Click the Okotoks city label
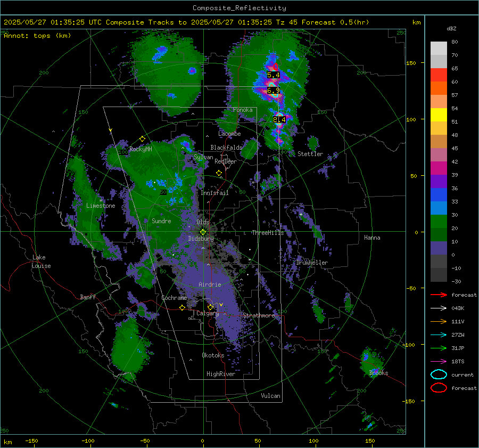 pyautogui.click(x=213, y=355)
